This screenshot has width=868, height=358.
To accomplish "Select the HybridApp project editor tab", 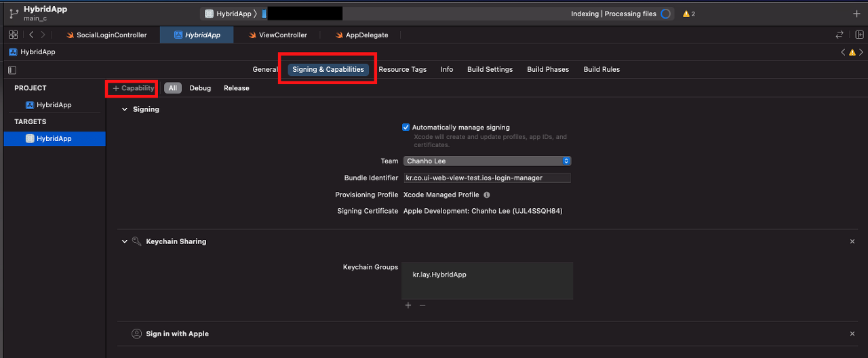I will tap(197, 35).
